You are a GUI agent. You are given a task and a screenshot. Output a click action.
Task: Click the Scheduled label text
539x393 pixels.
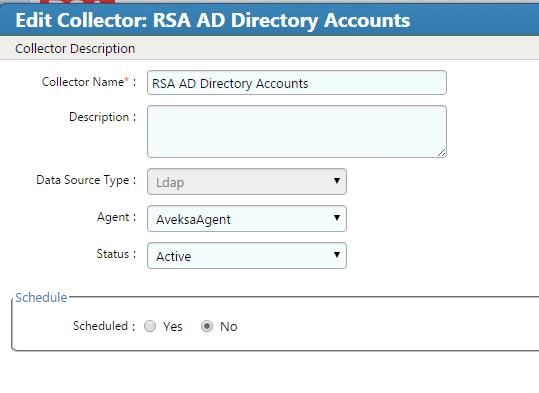tap(104, 326)
